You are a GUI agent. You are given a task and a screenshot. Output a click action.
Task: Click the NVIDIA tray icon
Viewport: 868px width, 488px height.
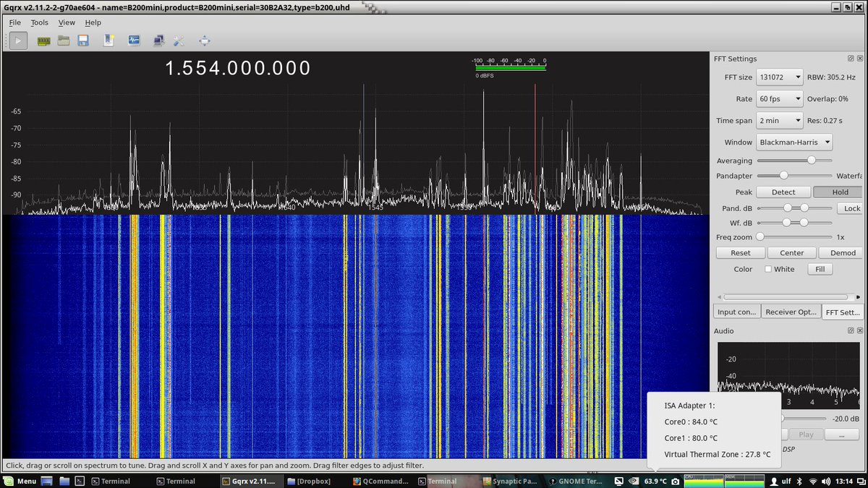pos(634,481)
